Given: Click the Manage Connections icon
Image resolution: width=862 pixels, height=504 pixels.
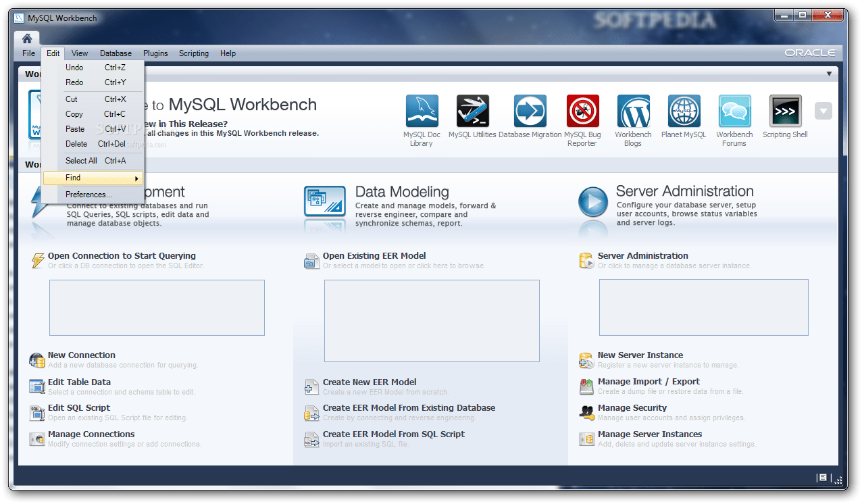Looking at the screenshot, I should coord(37,439).
